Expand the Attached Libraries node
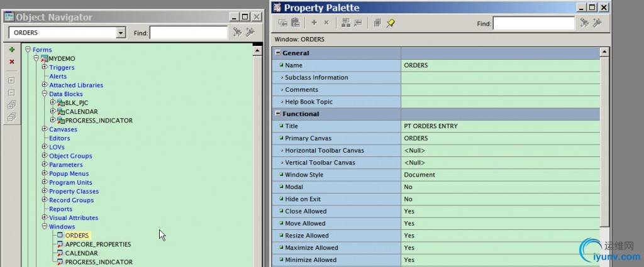Screen dimensions: 644x267 [45, 85]
